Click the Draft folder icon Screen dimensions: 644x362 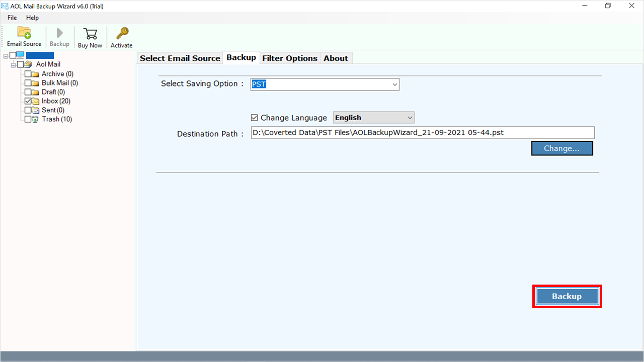[x=35, y=92]
